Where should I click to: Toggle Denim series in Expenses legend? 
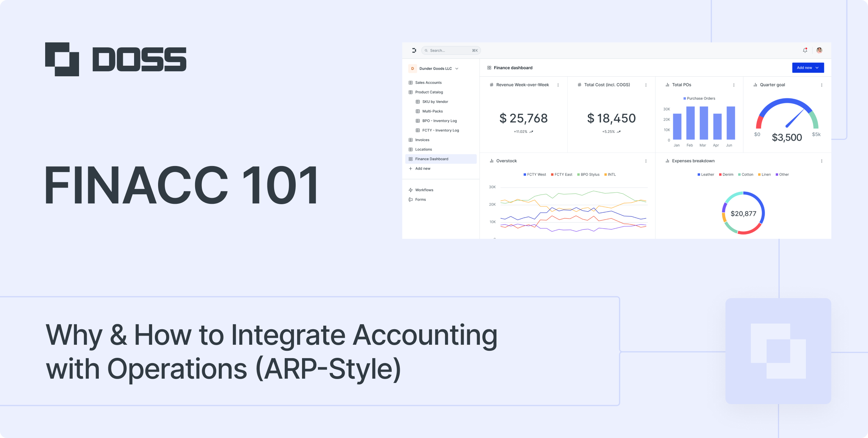[x=726, y=174]
